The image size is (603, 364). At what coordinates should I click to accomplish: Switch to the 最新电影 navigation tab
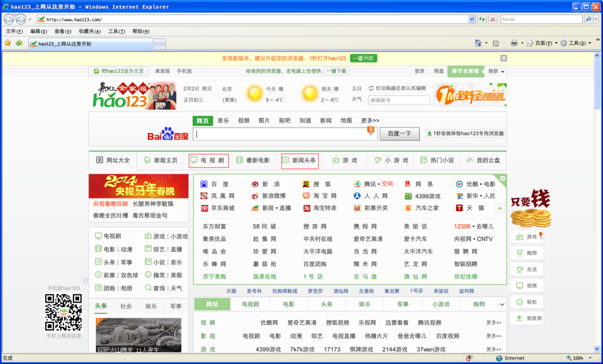[x=253, y=160]
